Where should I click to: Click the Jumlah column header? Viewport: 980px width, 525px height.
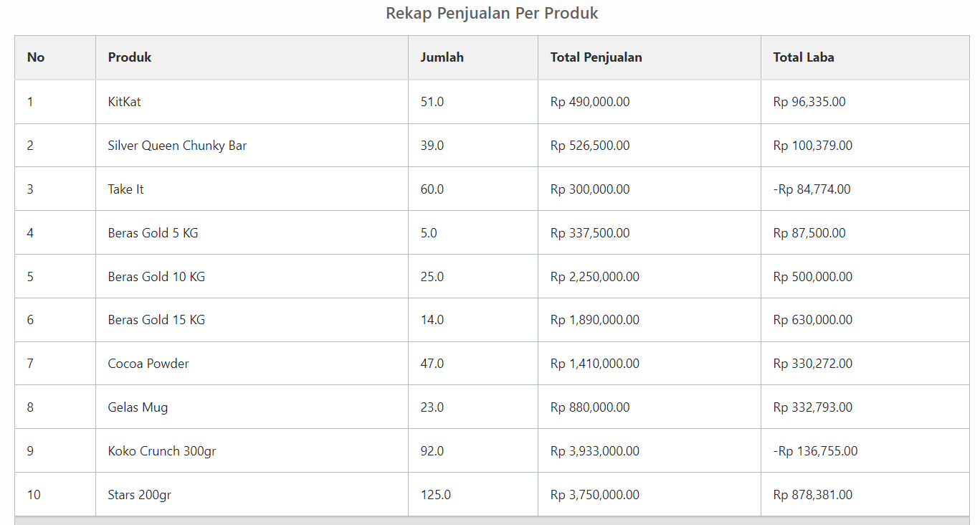pos(442,57)
